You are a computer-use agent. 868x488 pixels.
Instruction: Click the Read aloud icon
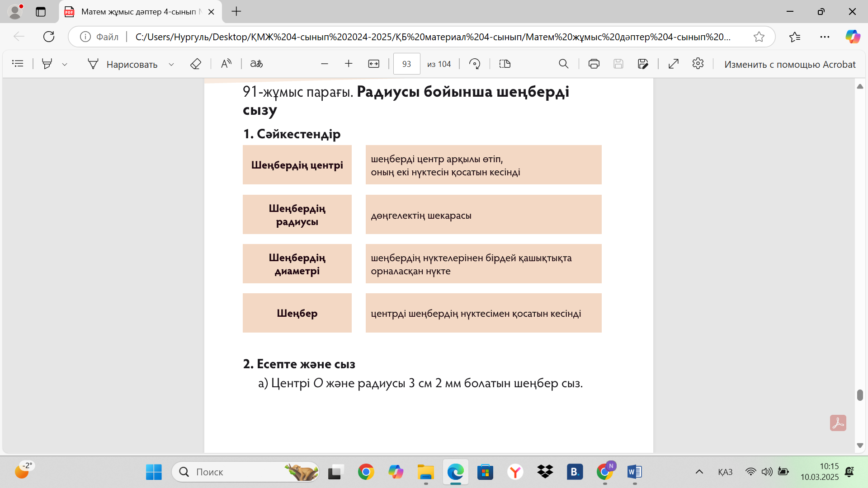coord(226,64)
